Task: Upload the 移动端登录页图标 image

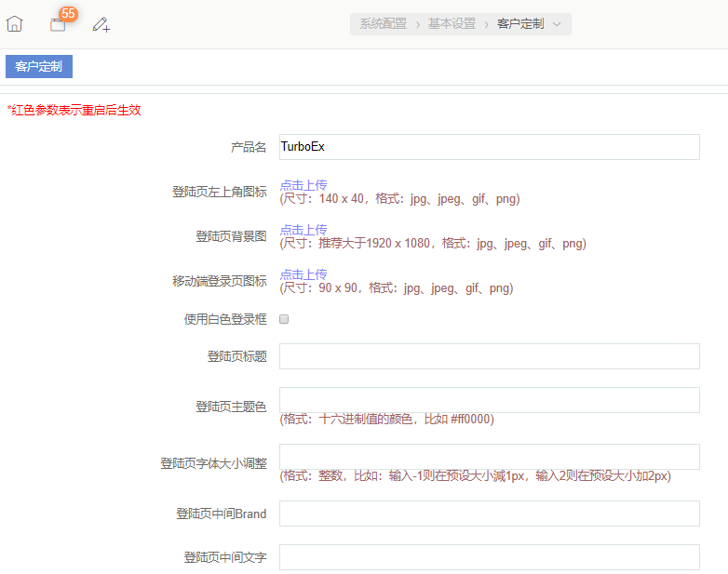Action: [303, 274]
